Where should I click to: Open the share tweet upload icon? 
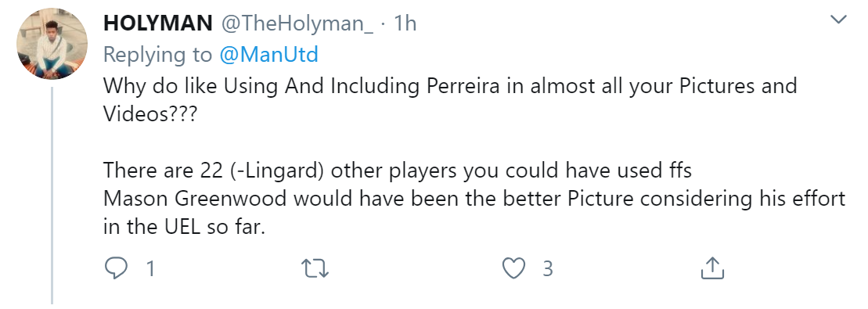pyautogui.click(x=712, y=268)
